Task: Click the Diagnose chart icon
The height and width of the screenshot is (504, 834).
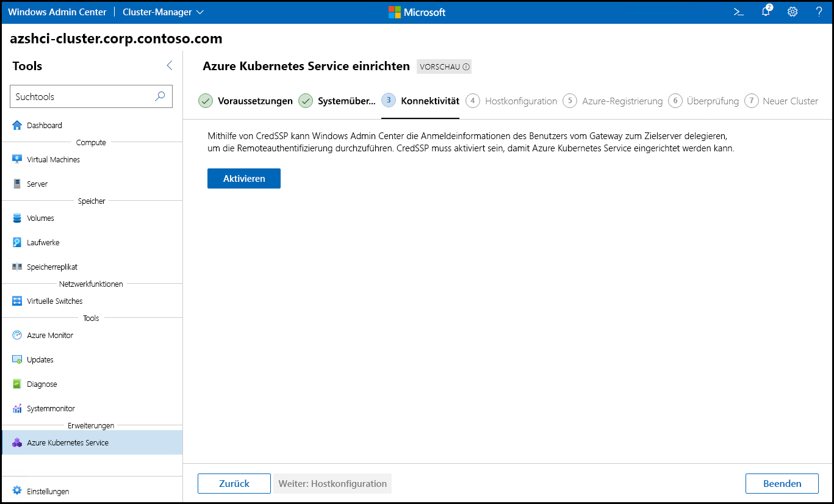Action: 17,384
